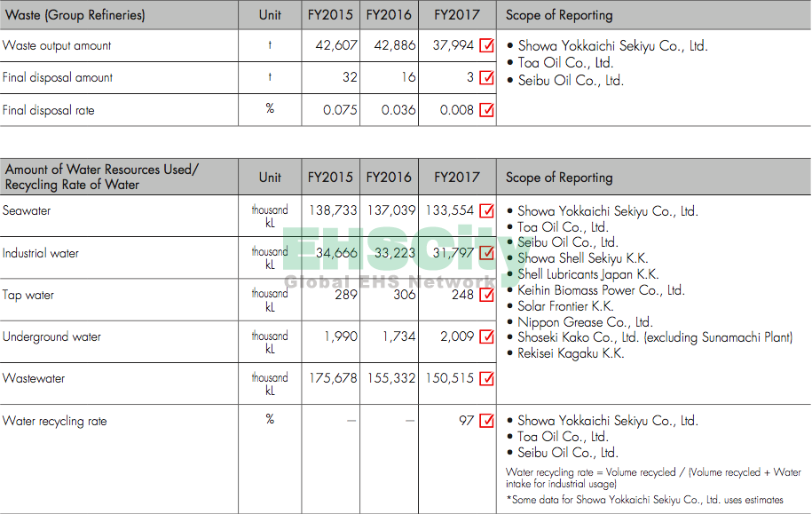Click the wastewater value "175,678"
This screenshot has height=514, width=812.
[x=333, y=378]
